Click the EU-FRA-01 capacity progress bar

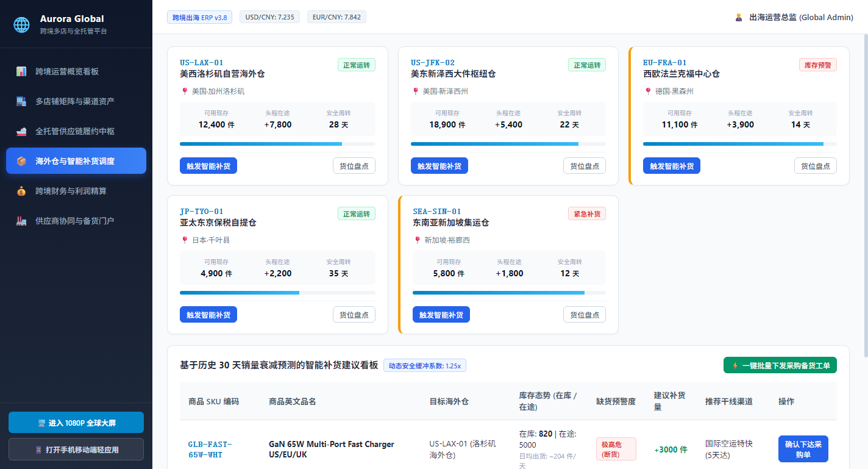point(740,144)
